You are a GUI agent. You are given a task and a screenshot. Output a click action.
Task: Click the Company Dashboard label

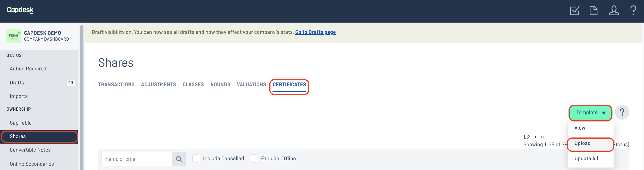pyautogui.click(x=46, y=39)
